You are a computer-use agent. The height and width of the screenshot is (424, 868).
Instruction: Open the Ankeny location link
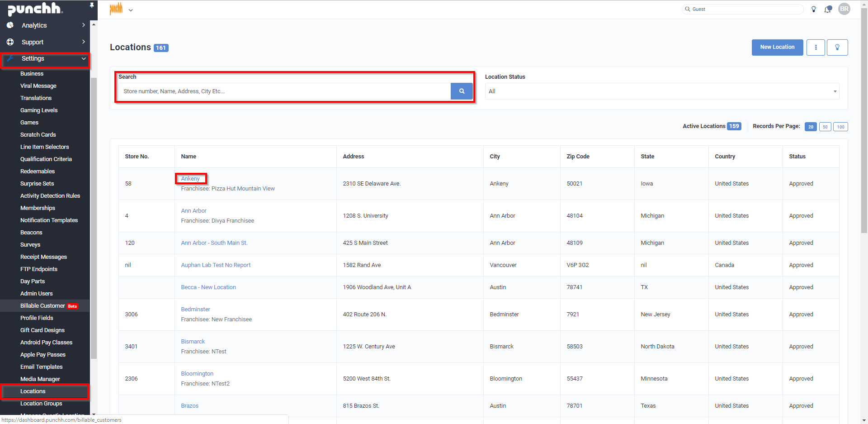coord(190,179)
